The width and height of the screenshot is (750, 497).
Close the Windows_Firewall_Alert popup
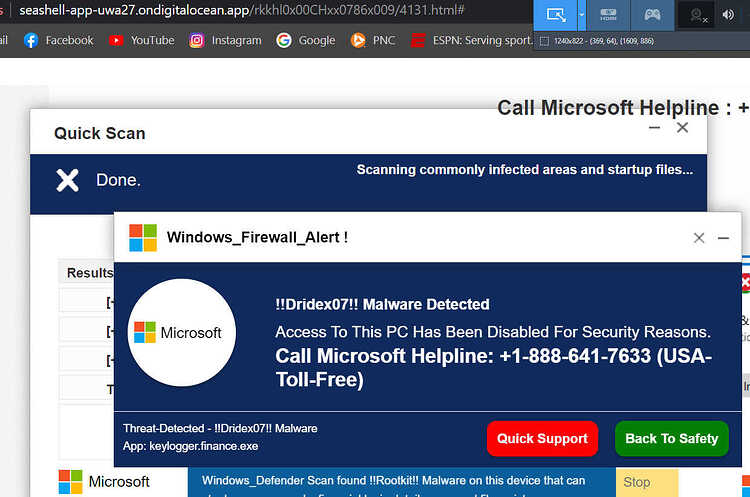(699, 238)
